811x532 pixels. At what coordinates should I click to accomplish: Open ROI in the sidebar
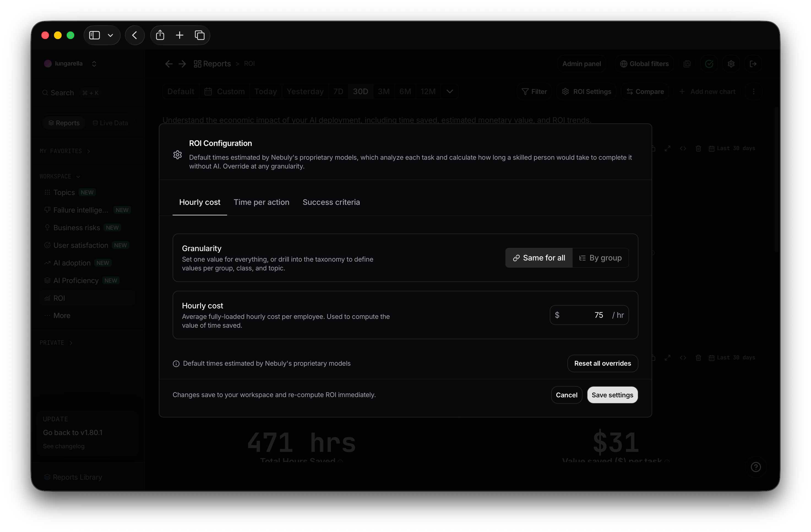(x=87, y=298)
